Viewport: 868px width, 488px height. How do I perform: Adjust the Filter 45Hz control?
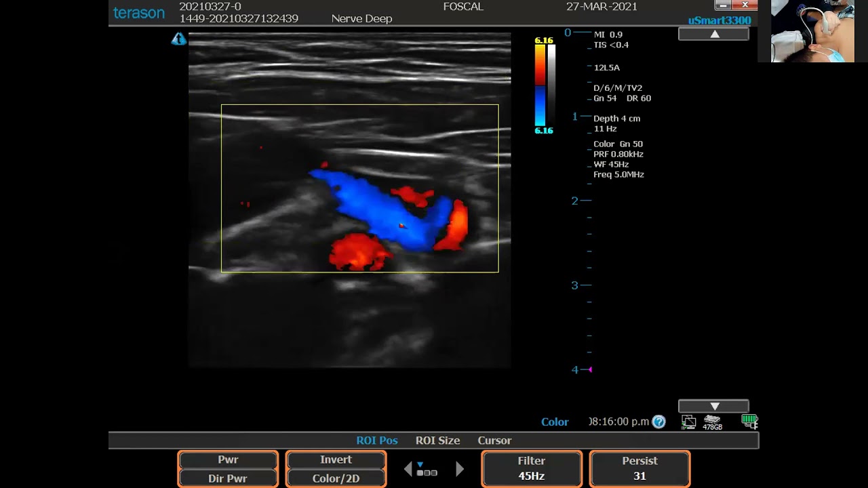coord(532,469)
